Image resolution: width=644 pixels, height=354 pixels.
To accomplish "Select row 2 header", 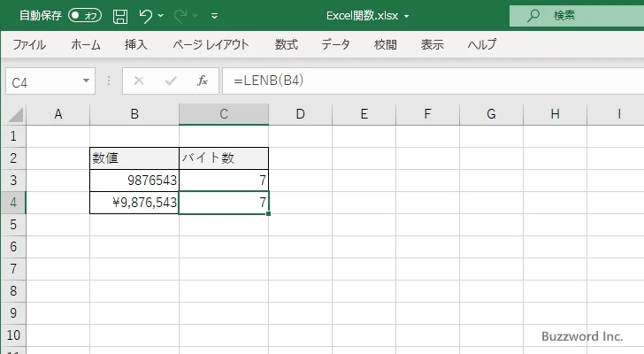I will point(13,158).
